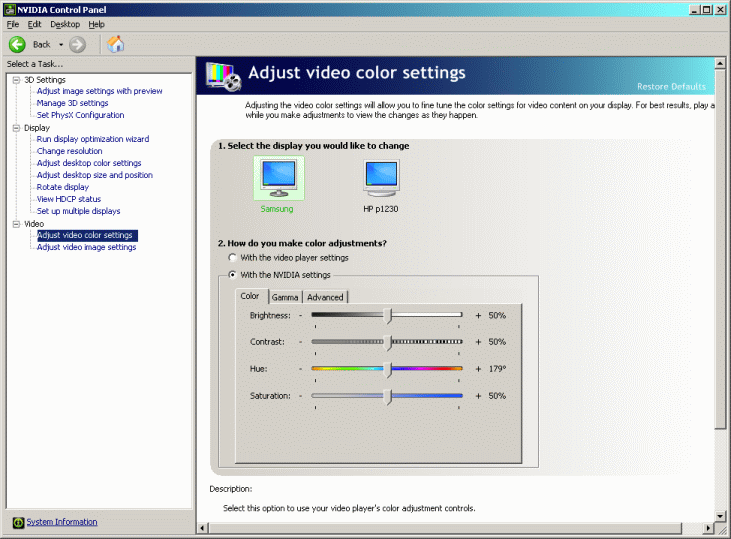The height and width of the screenshot is (539, 731).
Task: Click the 179° hue value
Action: tap(497, 369)
